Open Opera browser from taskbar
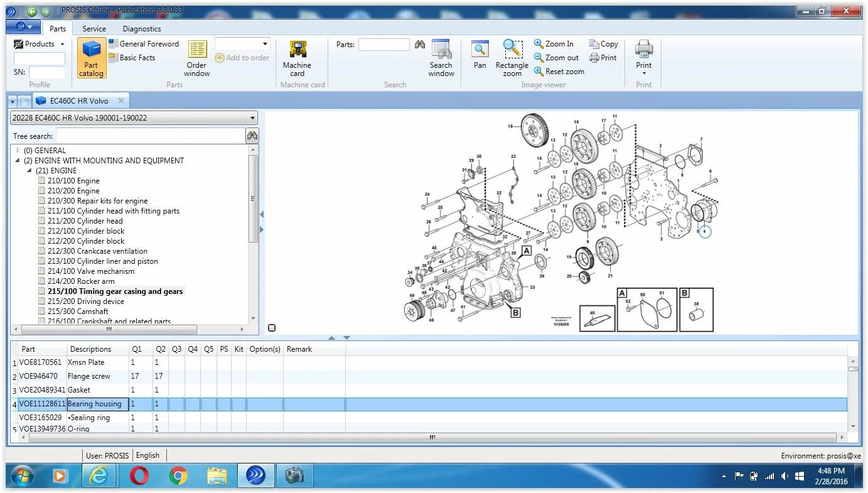This screenshot has height=493, width=868. 139,476
